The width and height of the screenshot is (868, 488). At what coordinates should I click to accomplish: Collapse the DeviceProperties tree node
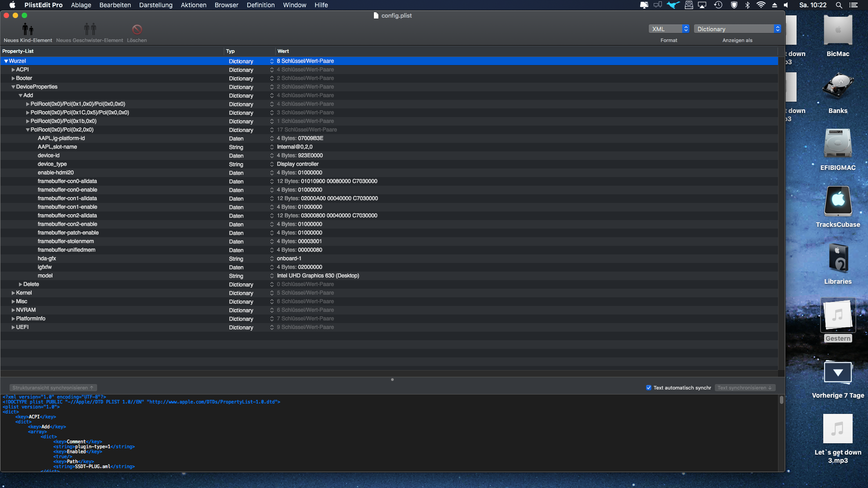[x=13, y=87]
